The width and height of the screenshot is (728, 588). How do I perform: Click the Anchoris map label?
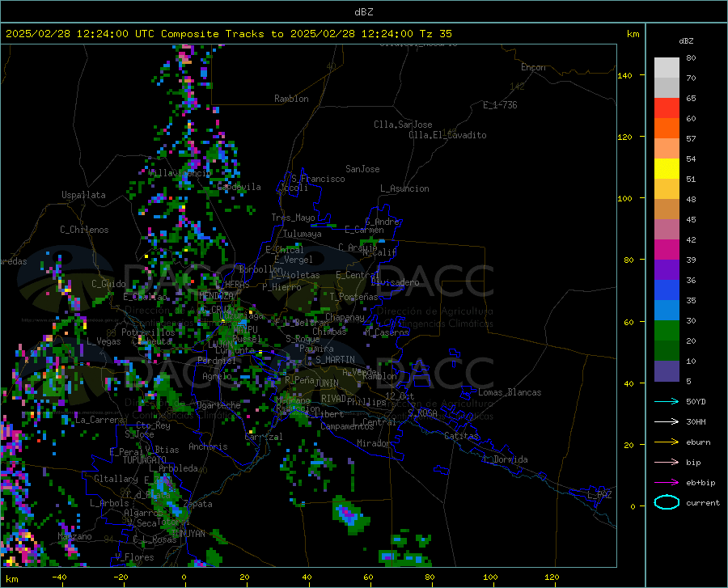tap(208, 446)
